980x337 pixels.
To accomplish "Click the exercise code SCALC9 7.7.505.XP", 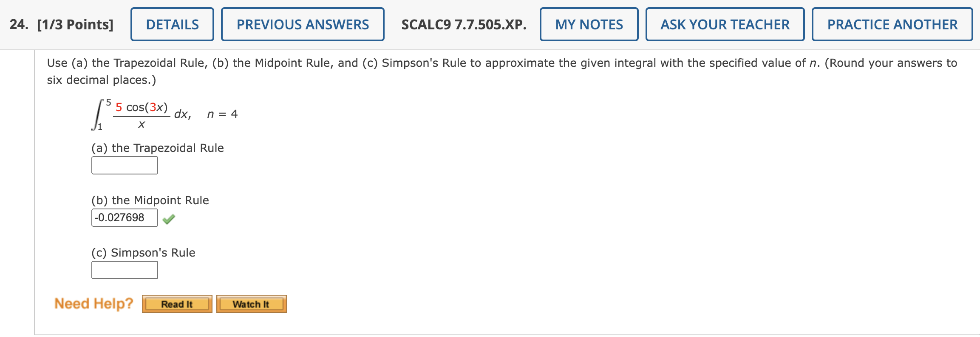I will [x=464, y=24].
